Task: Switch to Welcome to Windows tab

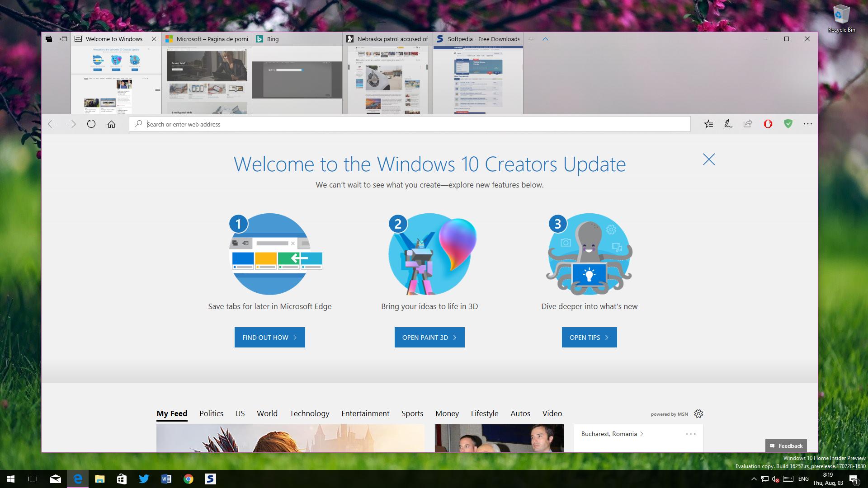Action: [114, 39]
